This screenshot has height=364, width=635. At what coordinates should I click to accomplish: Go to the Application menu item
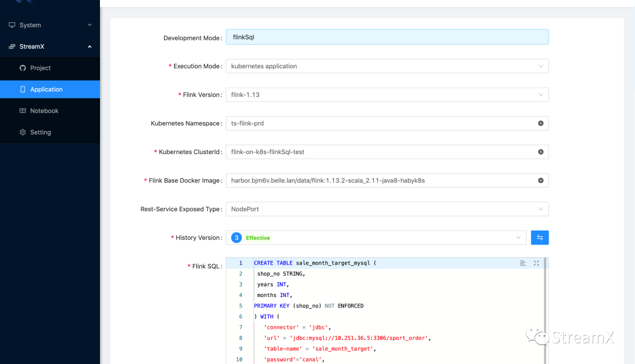click(x=46, y=89)
